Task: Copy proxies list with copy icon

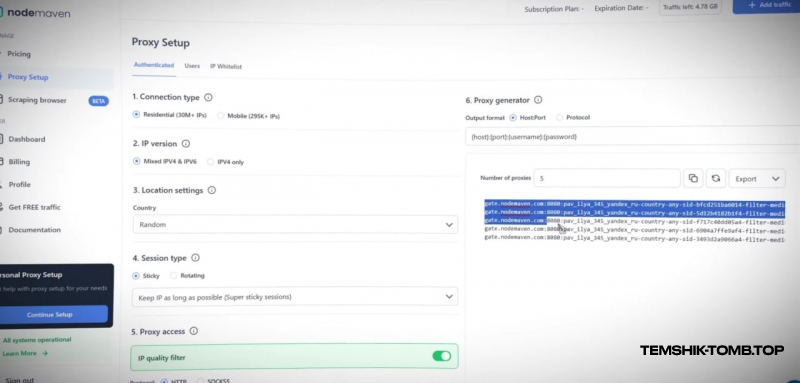Action: click(693, 178)
